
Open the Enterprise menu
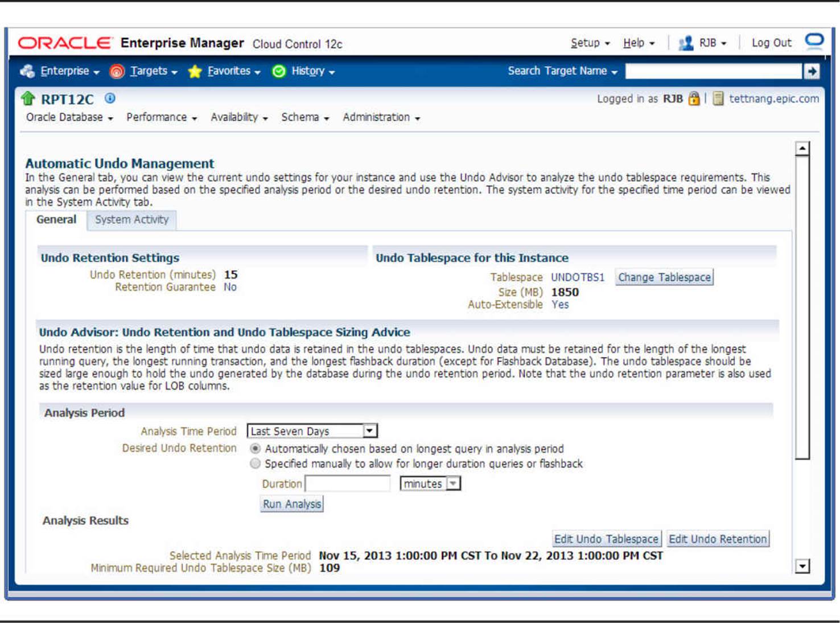(x=69, y=71)
